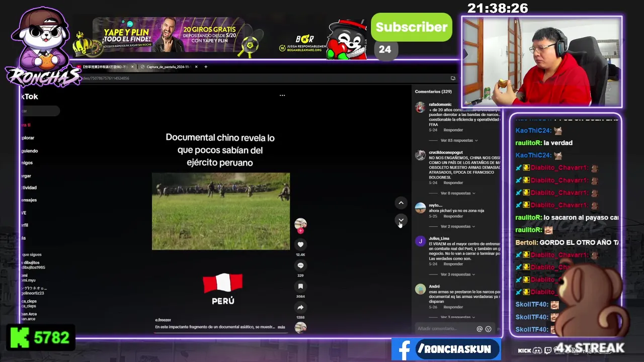644x362 pixels.
Task: Save the video with the bookmark icon
Action: 300,286
